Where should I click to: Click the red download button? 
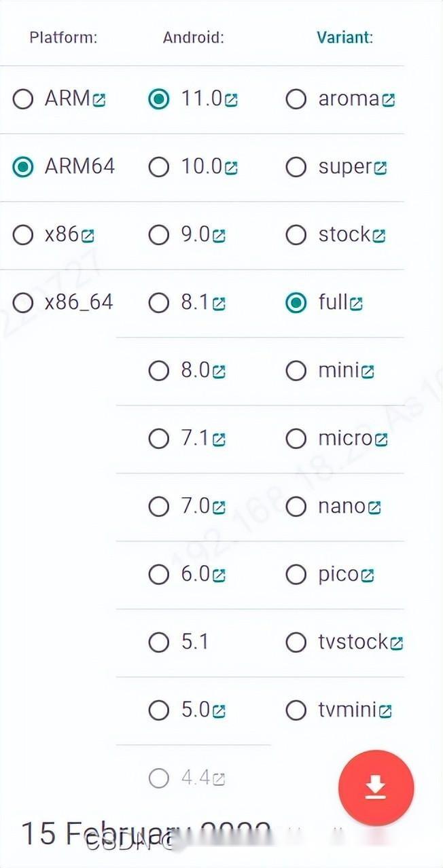[x=375, y=787]
